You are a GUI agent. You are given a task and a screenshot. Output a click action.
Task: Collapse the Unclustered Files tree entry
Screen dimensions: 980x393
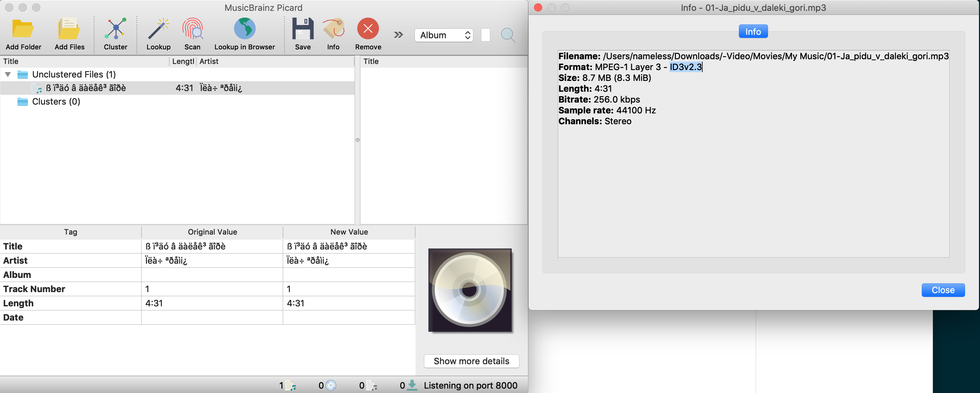click(7, 74)
